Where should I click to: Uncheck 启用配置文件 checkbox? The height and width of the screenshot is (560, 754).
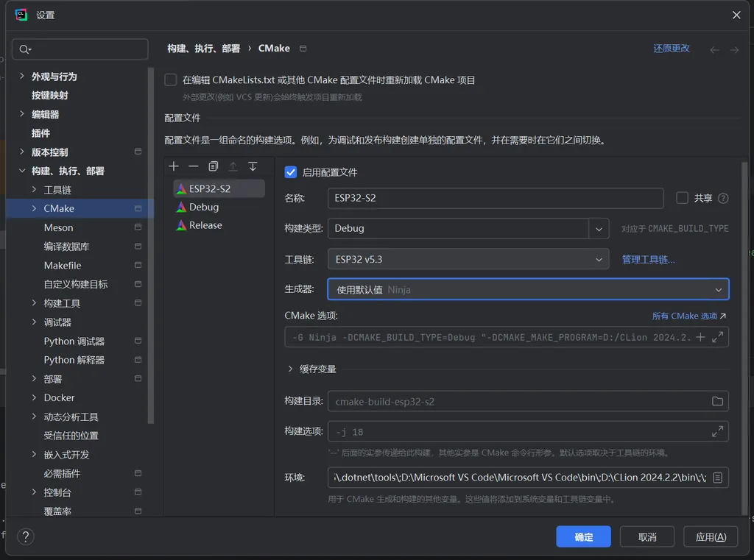coord(290,172)
